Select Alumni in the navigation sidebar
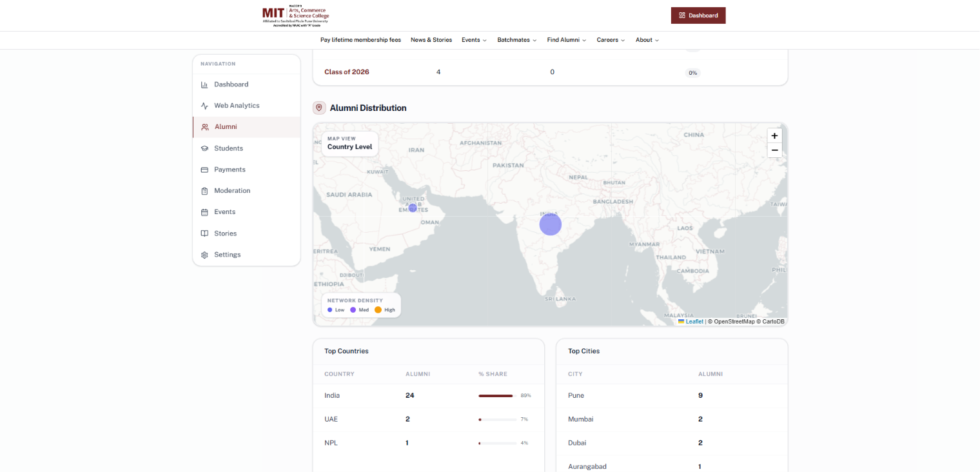This screenshot has width=980, height=472. click(x=246, y=127)
